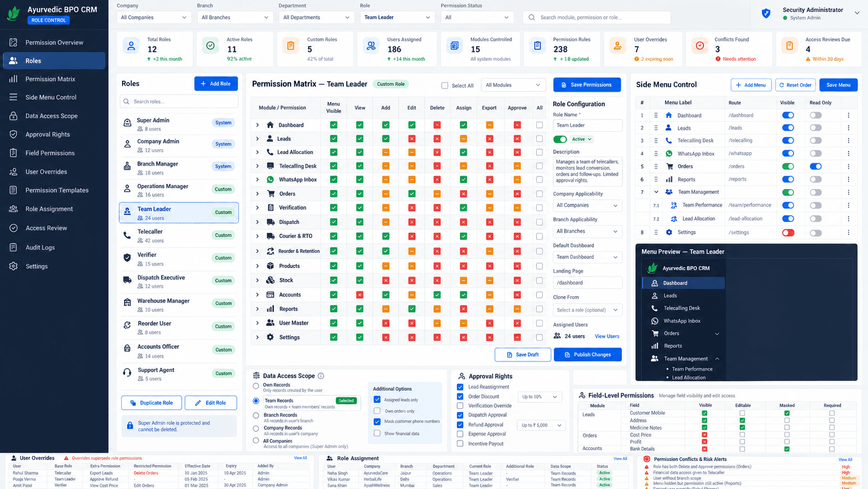
Task: Click the Add Role button
Action: (216, 84)
